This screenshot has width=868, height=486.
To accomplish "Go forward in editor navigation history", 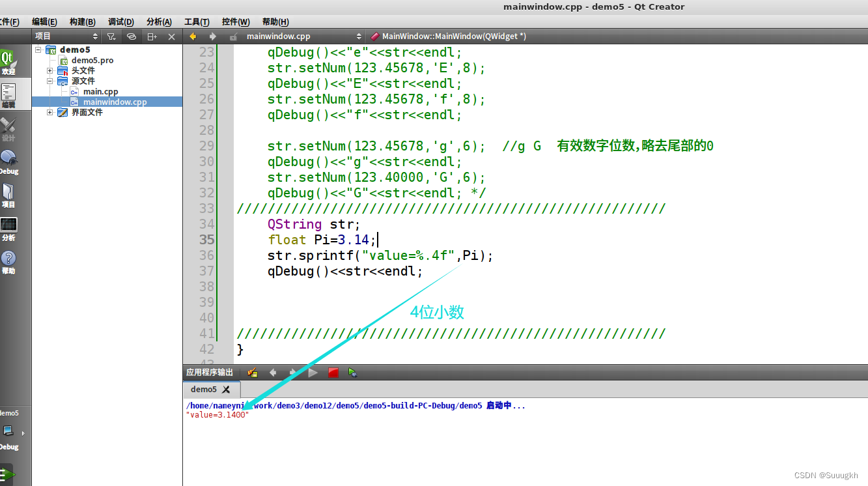I will point(212,36).
